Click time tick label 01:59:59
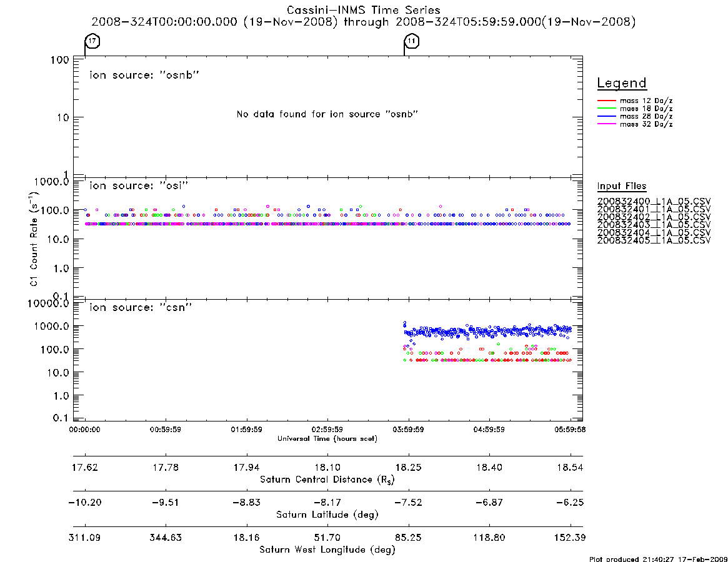The height and width of the screenshot is (562, 728). pos(247,430)
